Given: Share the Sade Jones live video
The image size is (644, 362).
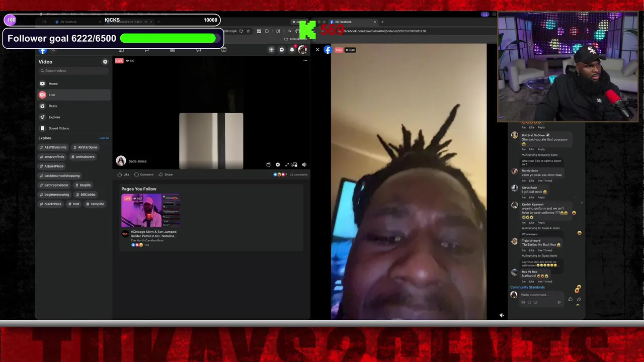Looking at the screenshot, I should (166, 174).
